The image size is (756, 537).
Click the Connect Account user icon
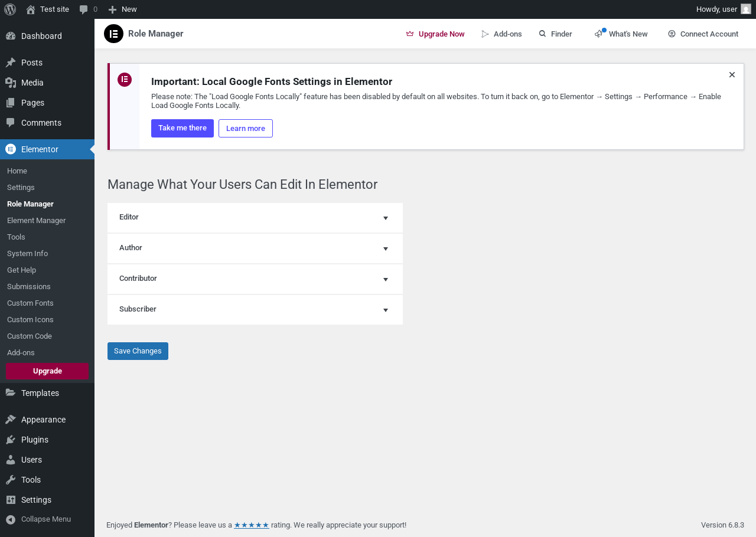[672, 34]
